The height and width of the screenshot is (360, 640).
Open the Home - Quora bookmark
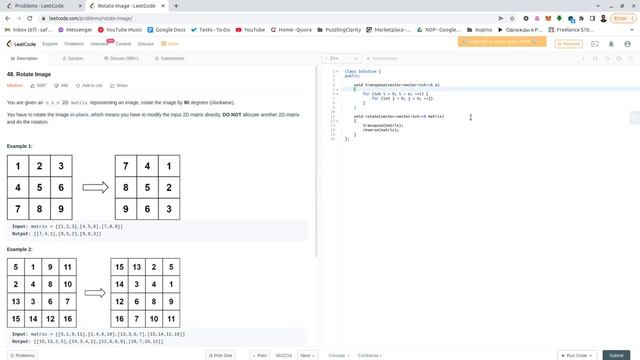point(291,30)
